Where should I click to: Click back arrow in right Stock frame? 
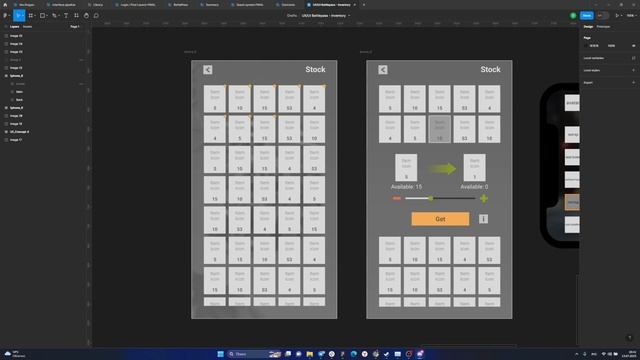(383, 70)
